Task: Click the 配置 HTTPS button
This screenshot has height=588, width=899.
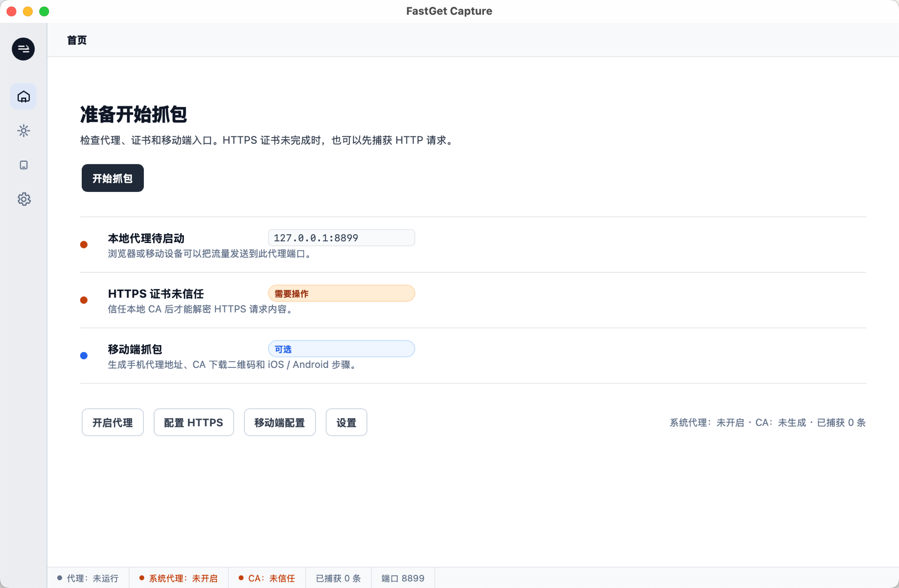Action: click(x=194, y=422)
